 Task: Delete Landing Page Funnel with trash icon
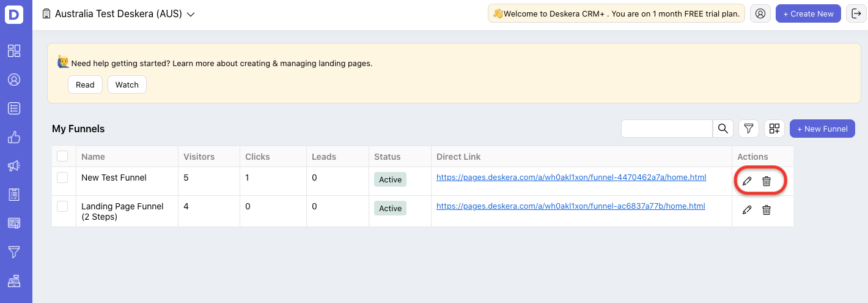point(767,210)
